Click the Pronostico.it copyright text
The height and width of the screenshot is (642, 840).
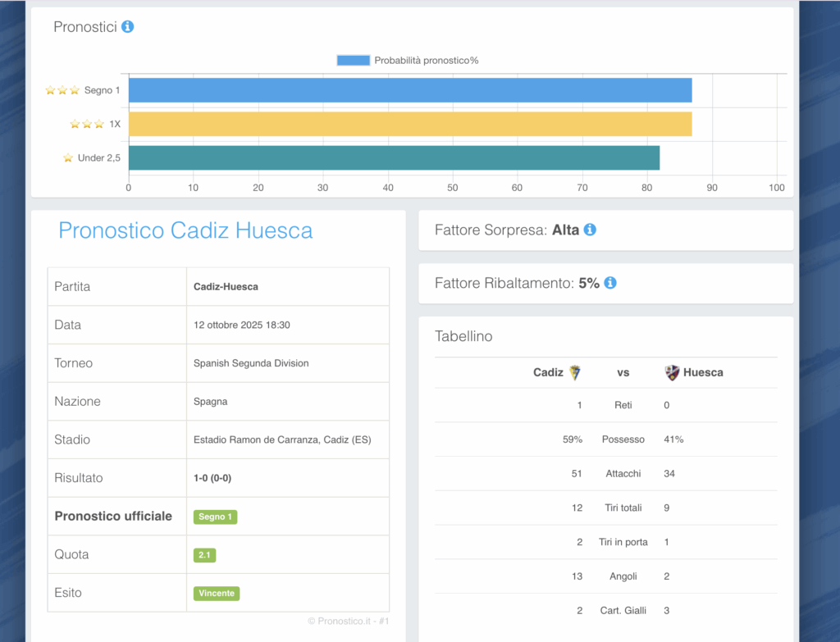348,622
